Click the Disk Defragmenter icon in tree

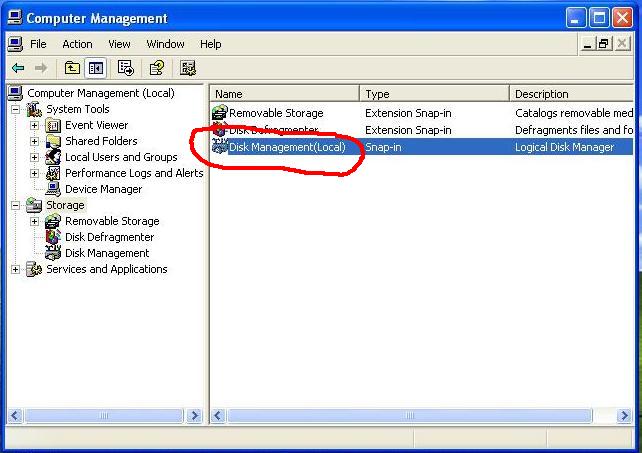coord(53,237)
